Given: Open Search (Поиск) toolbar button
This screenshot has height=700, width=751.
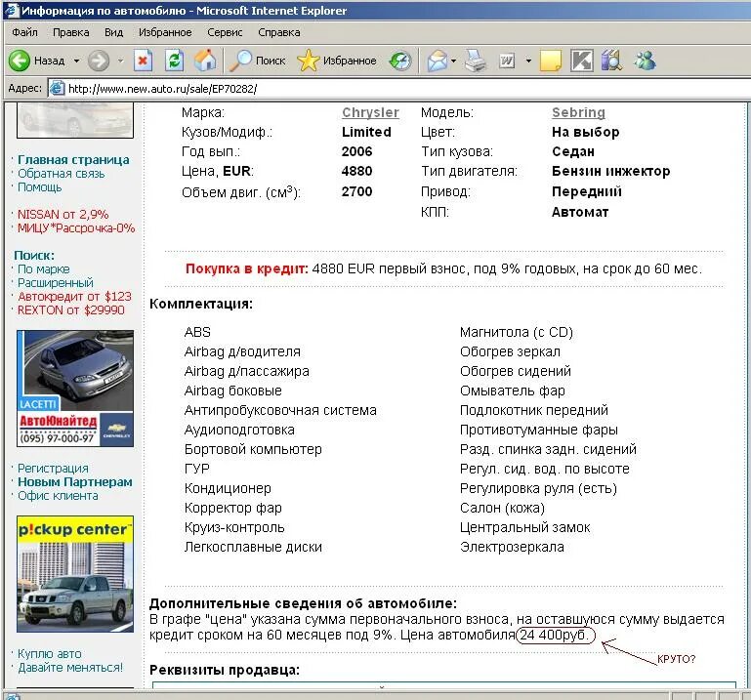Looking at the screenshot, I should pos(257,61).
